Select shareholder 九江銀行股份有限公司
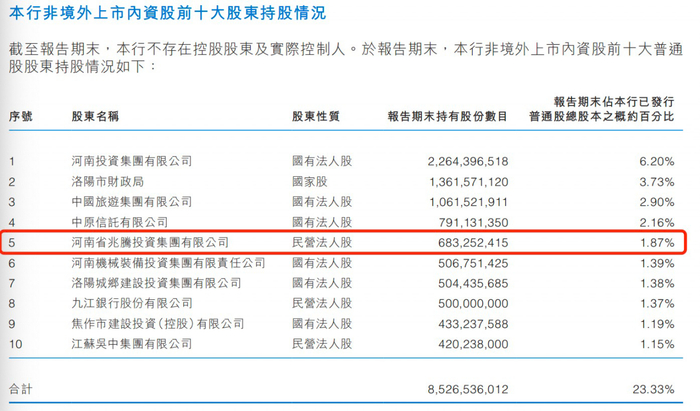 [x=132, y=303]
